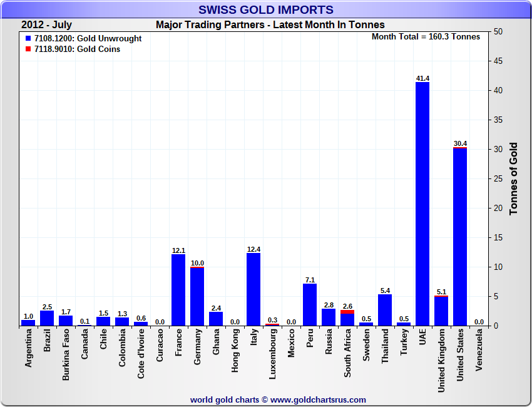Select the UAE bar showing 41.4 tonnes
The height and width of the screenshot is (407, 532).
point(422,203)
